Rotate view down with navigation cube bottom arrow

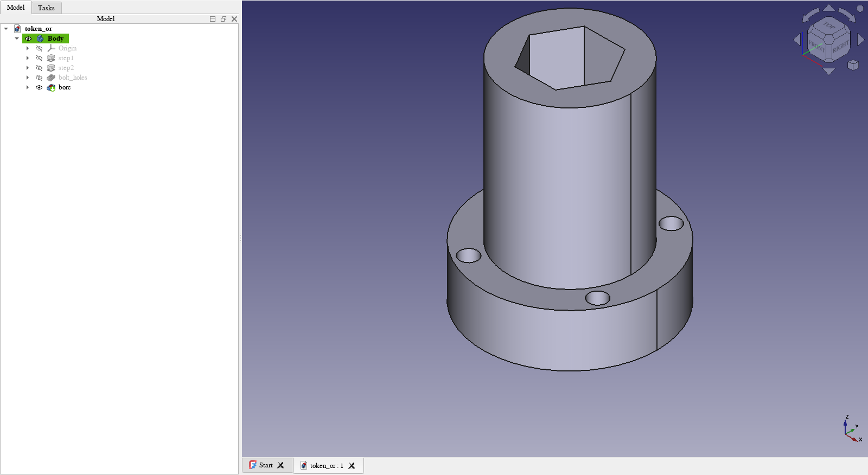click(829, 71)
